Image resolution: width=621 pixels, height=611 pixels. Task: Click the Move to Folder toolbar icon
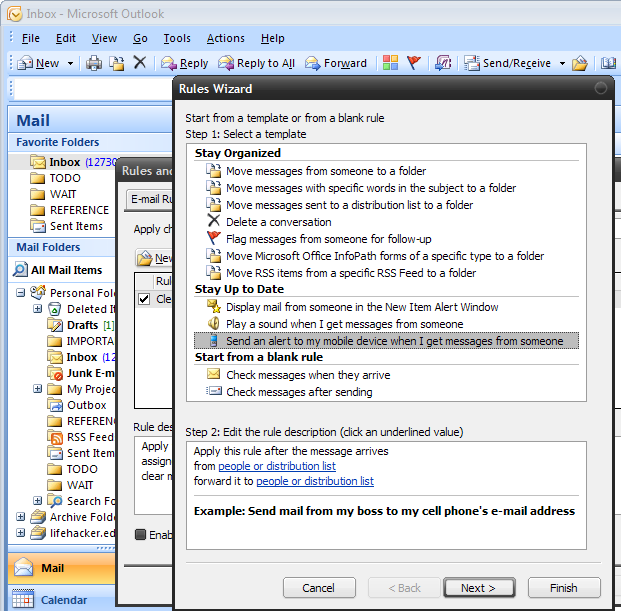pyautogui.click(x=116, y=63)
